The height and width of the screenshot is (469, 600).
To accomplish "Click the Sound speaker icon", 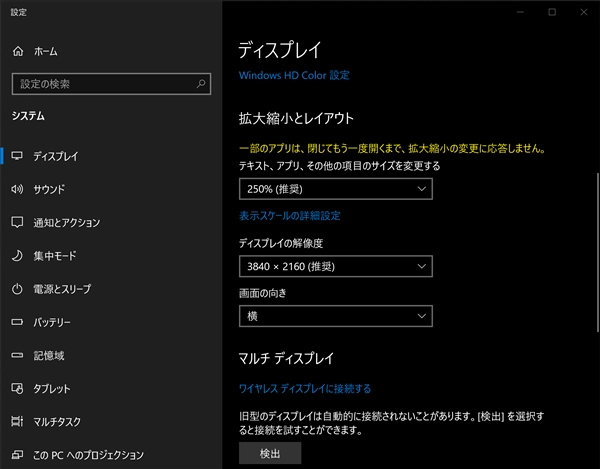I will pyautogui.click(x=17, y=189).
